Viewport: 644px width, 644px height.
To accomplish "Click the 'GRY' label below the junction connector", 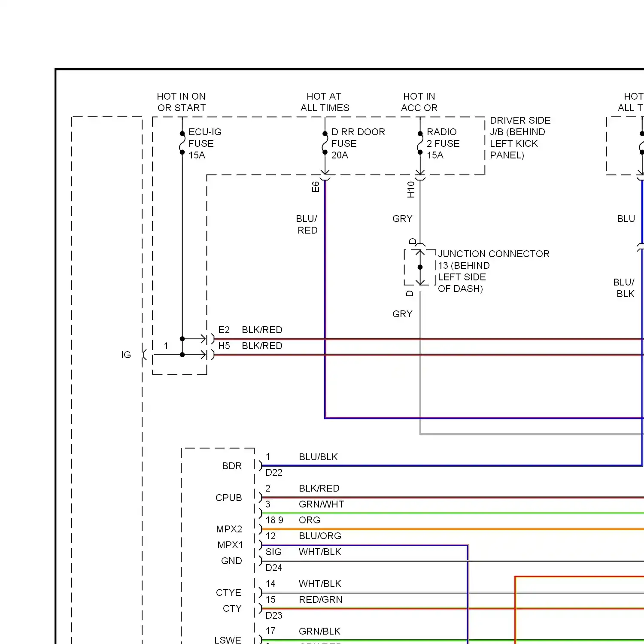I will point(402,314).
